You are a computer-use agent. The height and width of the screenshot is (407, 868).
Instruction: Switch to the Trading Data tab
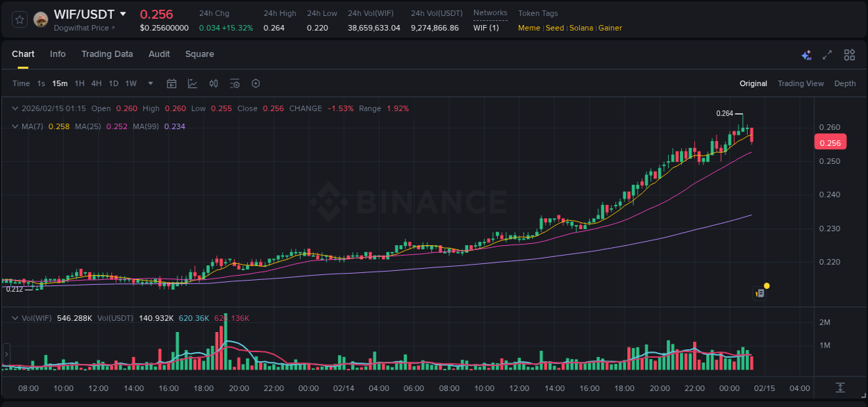click(107, 54)
